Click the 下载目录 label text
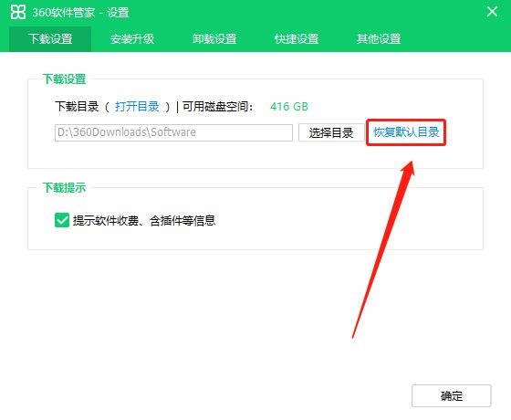The image size is (511, 420). 77,106
